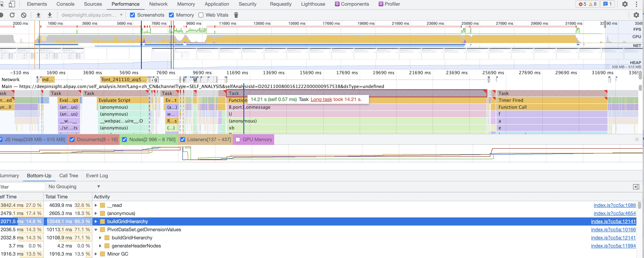This screenshot has height=258, width=644.
Task: Click total time 10113.1 ms cell
Action: coord(68,230)
